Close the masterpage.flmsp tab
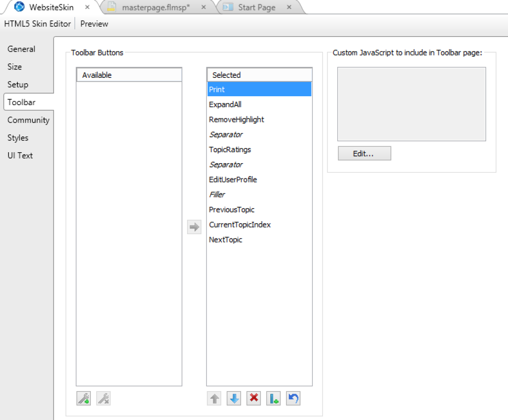Viewport: 508px width, 420px height. click(203, 7)
